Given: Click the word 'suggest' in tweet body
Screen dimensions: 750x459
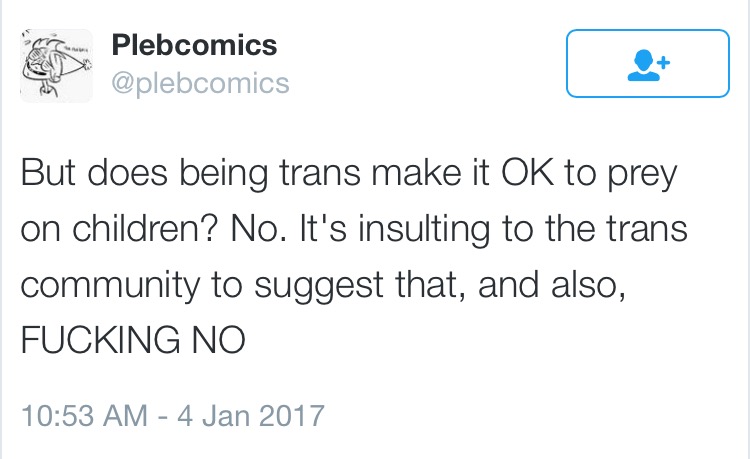Looking at the screenshot, I should [x=319, y=286].
